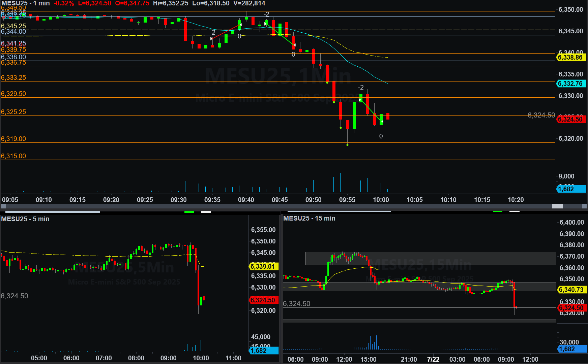588x364 pixels.
Task: Click the right arrow of the 1 min chart scrollbar
Action: (x=584, y=206)
